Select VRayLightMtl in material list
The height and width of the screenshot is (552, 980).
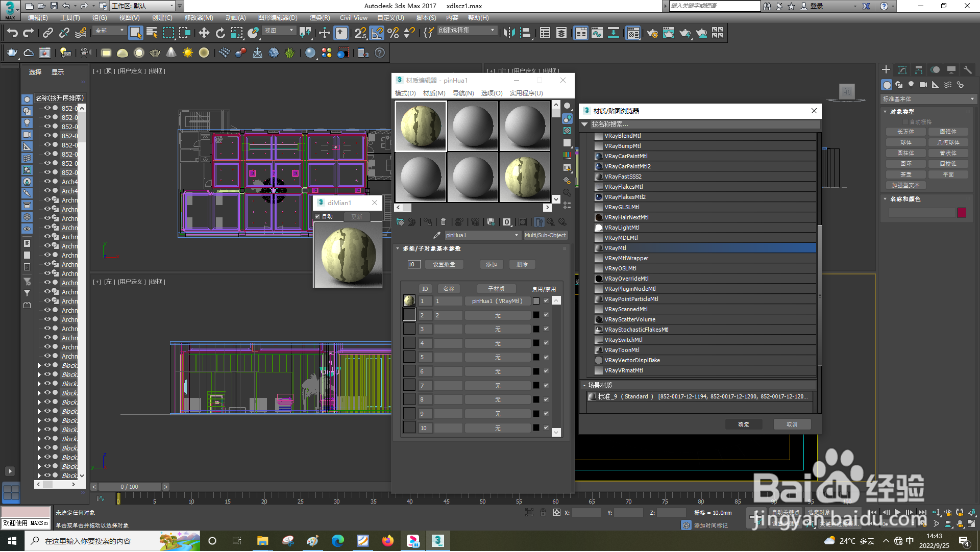tap(621, 228)
